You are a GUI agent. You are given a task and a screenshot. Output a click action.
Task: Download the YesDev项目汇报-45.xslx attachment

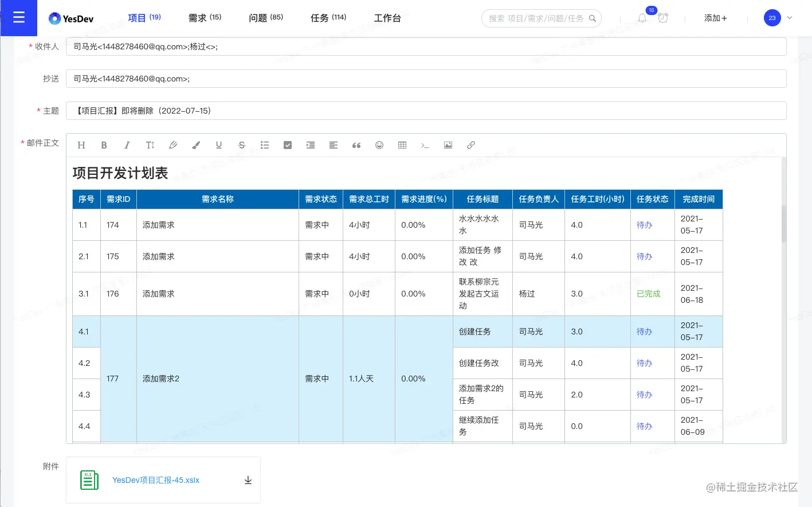pyautogui.click(x=248, y=480)
